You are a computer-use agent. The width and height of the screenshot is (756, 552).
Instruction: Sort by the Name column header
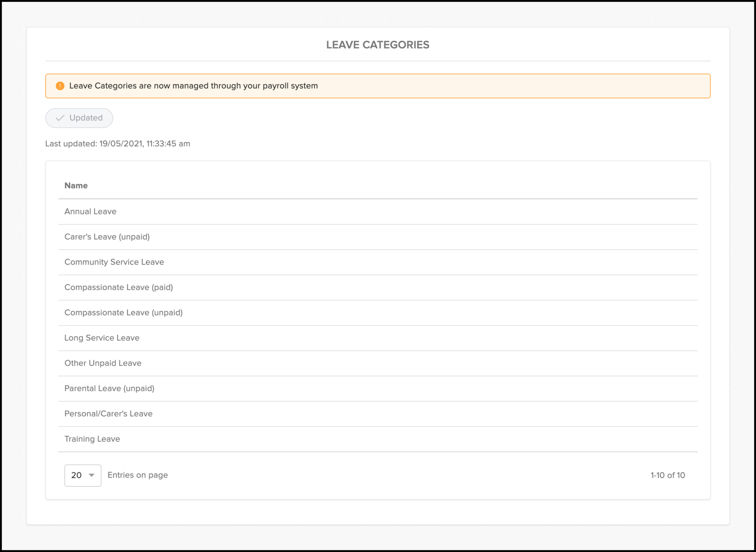tap(76, 186)
